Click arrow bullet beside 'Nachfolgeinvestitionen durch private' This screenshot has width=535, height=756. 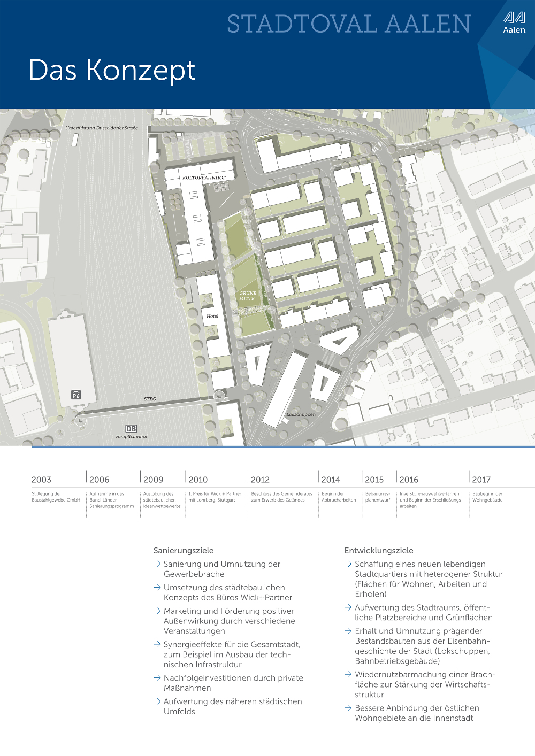pos(157,678)
